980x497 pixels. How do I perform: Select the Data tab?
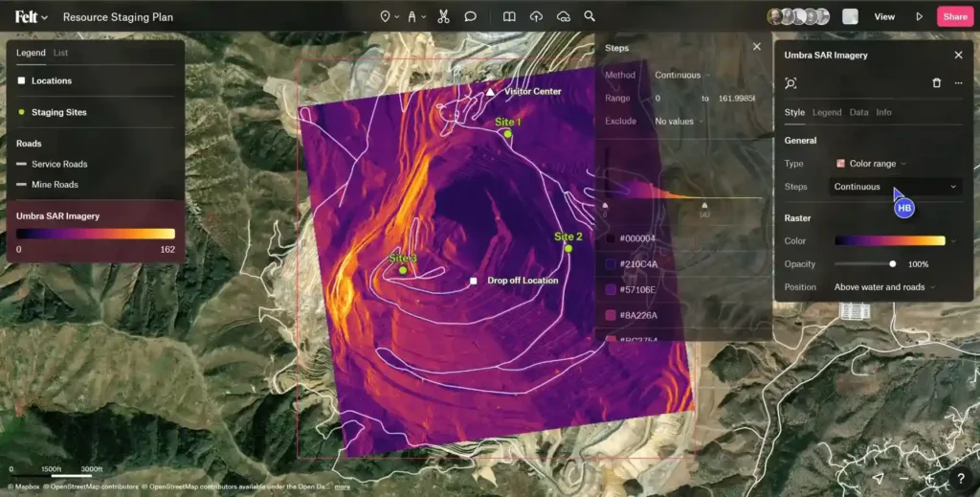(x=858, y=113)
